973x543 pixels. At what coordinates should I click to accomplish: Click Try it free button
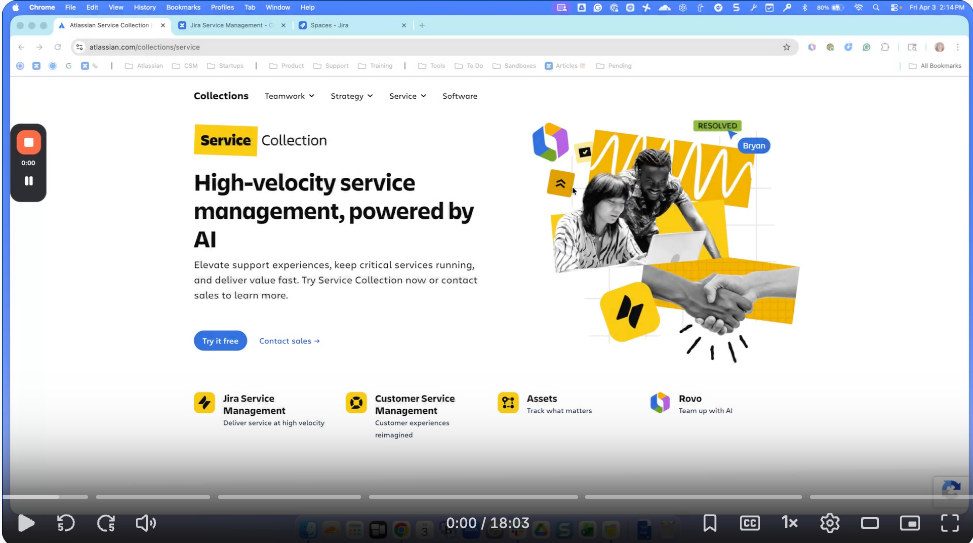[220, 341]
